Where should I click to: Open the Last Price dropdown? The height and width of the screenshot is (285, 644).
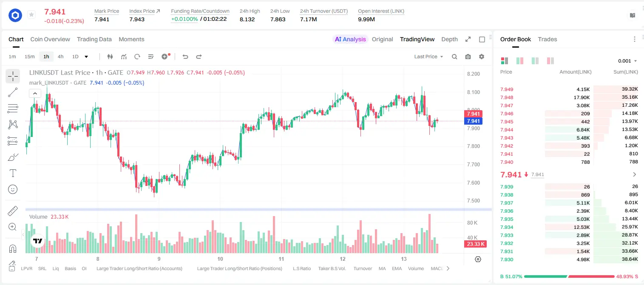click(x=428, y=57)
